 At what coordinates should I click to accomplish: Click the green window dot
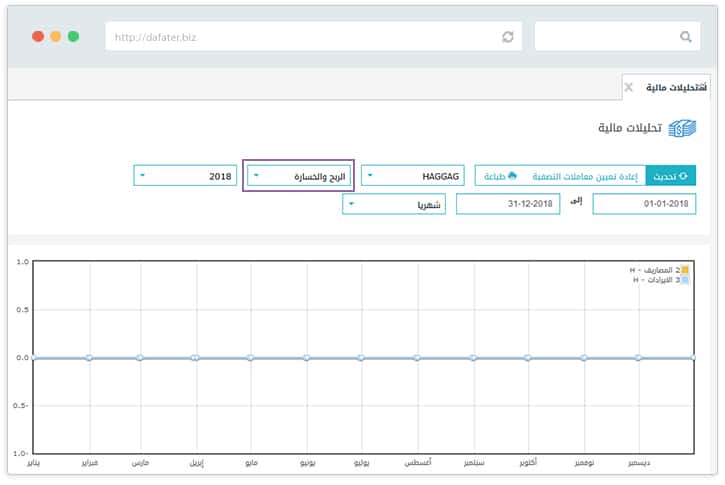[73, 36]
